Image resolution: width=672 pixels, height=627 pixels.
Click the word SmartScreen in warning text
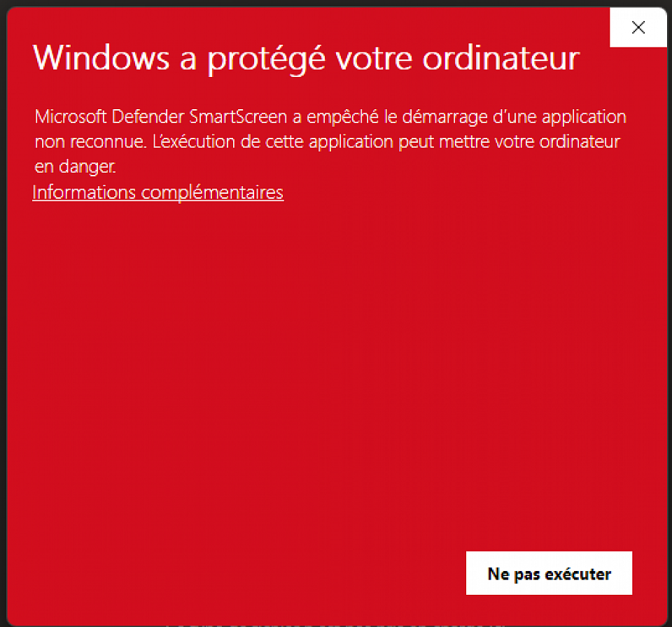[238, 117]
